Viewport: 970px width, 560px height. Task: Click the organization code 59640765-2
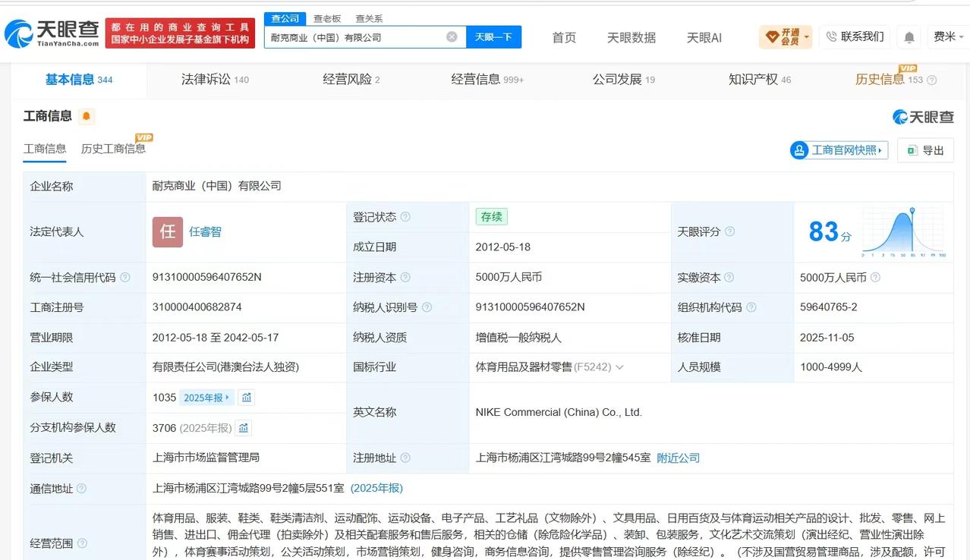[x=830, y=307]
